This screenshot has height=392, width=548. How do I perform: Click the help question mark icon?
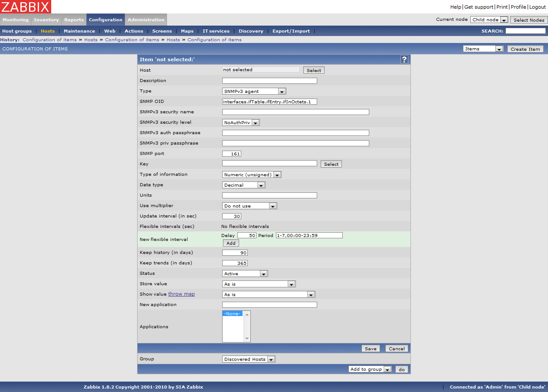[404, 59]
